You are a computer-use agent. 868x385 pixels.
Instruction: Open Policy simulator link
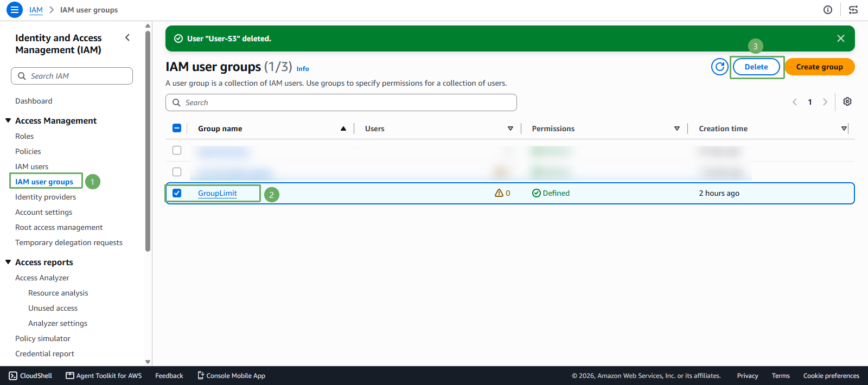click(43, 338)
